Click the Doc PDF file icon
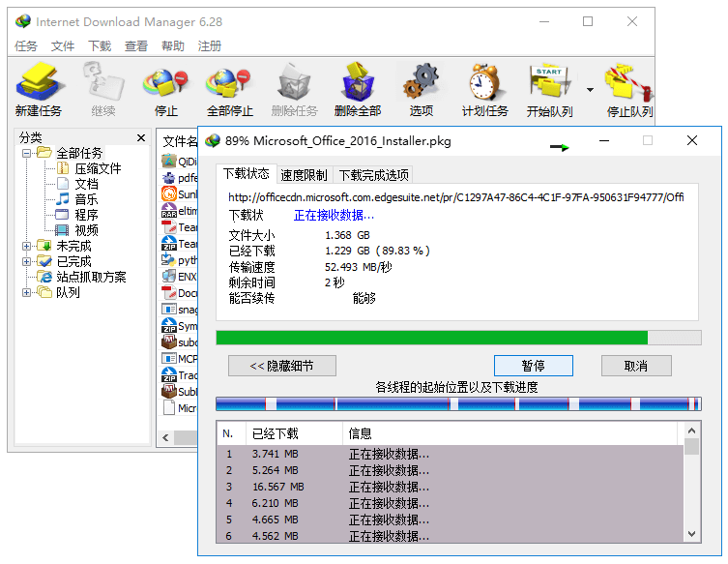The image size is (728, 564). pos(168,293)
